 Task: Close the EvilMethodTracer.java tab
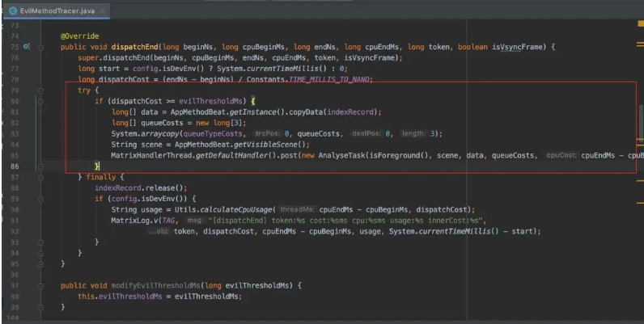tap(102, 11)
